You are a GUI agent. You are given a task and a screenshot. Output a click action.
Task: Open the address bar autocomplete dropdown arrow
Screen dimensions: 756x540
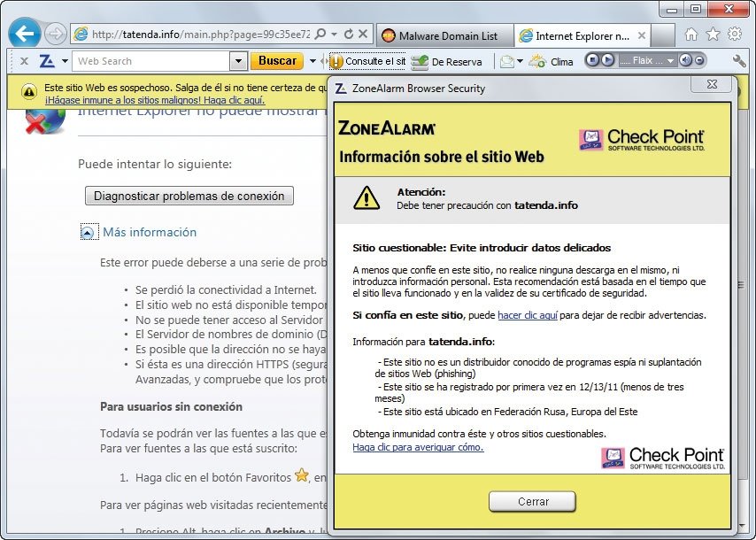click(x=334, y=35)
